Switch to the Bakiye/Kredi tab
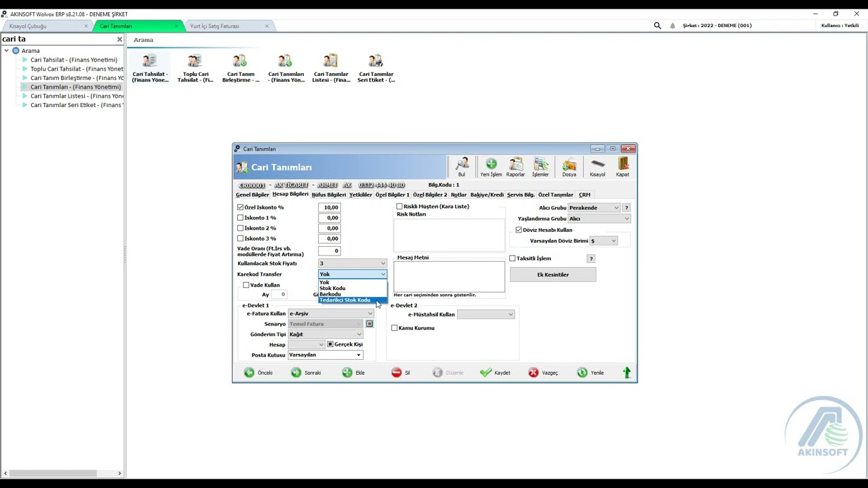868x488 pixels. (487, 195)
